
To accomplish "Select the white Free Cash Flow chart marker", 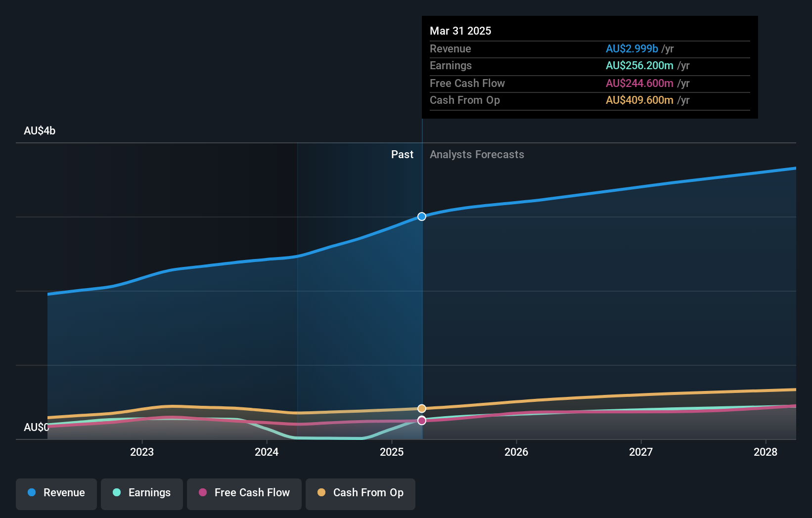I will 421,420.
